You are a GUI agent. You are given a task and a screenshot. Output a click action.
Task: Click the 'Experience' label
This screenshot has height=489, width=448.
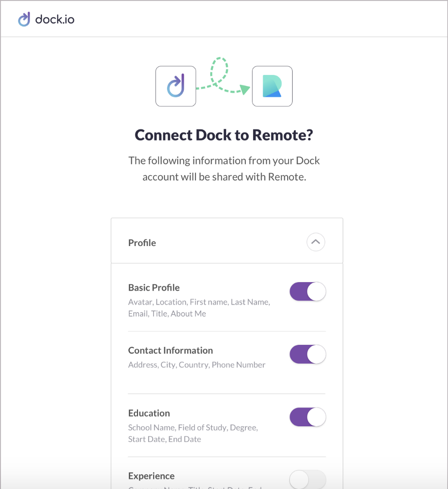151,476
